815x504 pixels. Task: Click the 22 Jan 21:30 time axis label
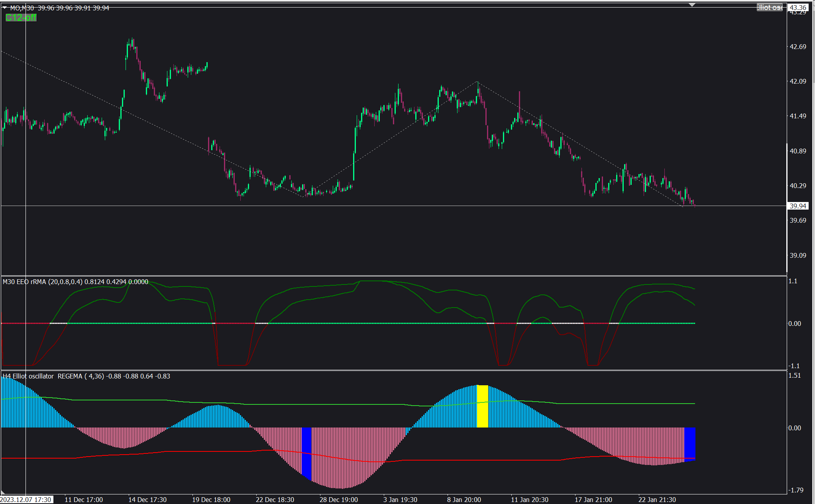pyautogui.click(x=657, y=500)
